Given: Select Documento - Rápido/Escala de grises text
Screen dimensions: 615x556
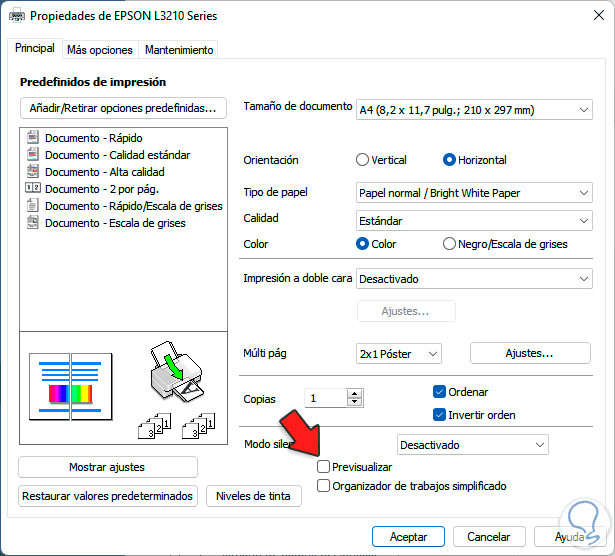Looking at the screenshot, I should [x=134, y=206].
